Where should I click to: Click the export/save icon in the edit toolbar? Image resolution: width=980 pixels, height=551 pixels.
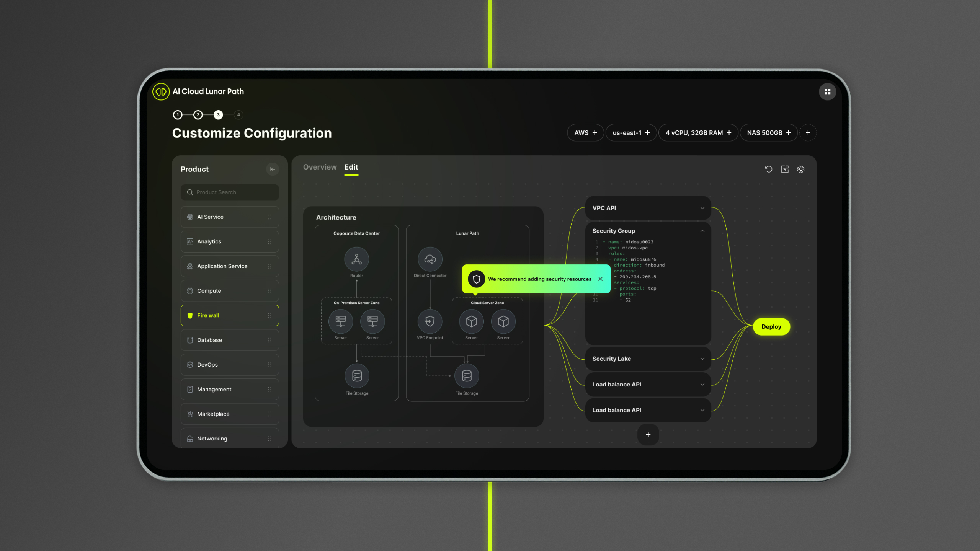click(x=785, y=169)
